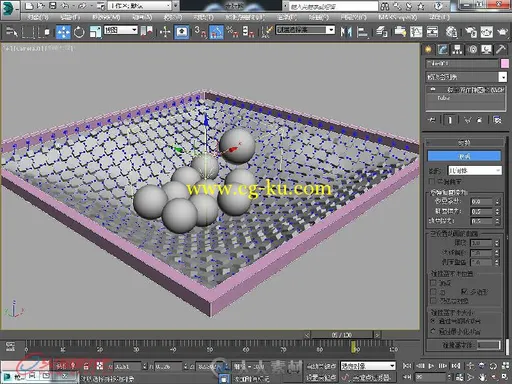Click the time slider showing 85 / 100
Viewport: 512px width, 384px height.
(342, 335)
